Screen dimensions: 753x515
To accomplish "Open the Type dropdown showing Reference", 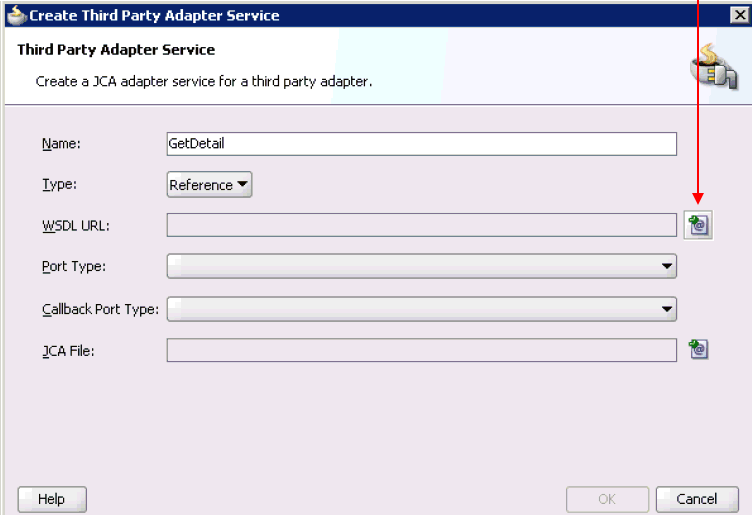I will click(x=209, y=184).
